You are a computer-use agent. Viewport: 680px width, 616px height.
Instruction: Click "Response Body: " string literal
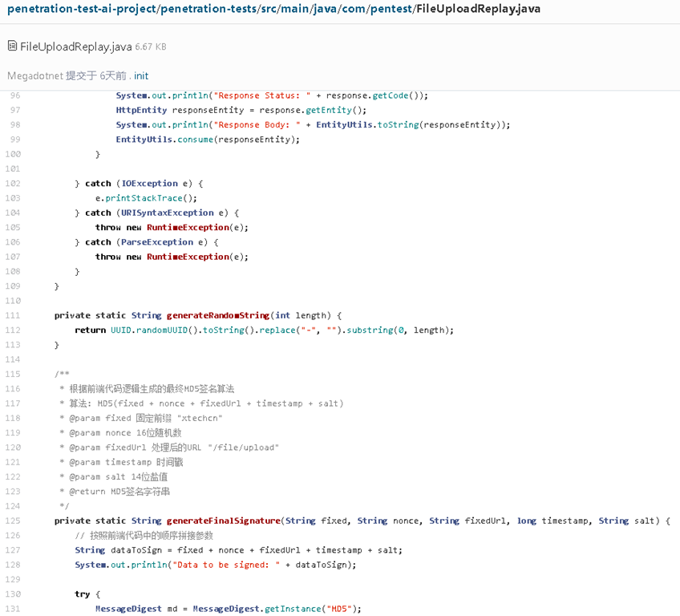(x=257, y=125)
